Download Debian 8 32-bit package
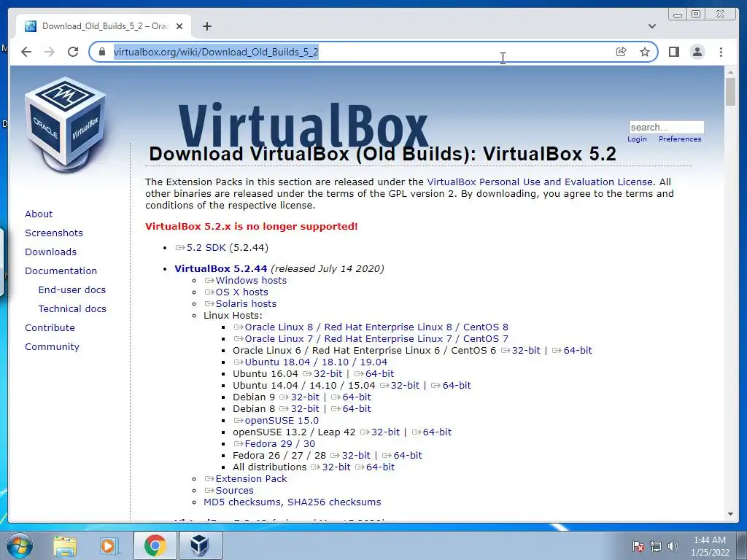Image resolution: width=747 pixels, height=560 pixels. click(x=299, y=408)
